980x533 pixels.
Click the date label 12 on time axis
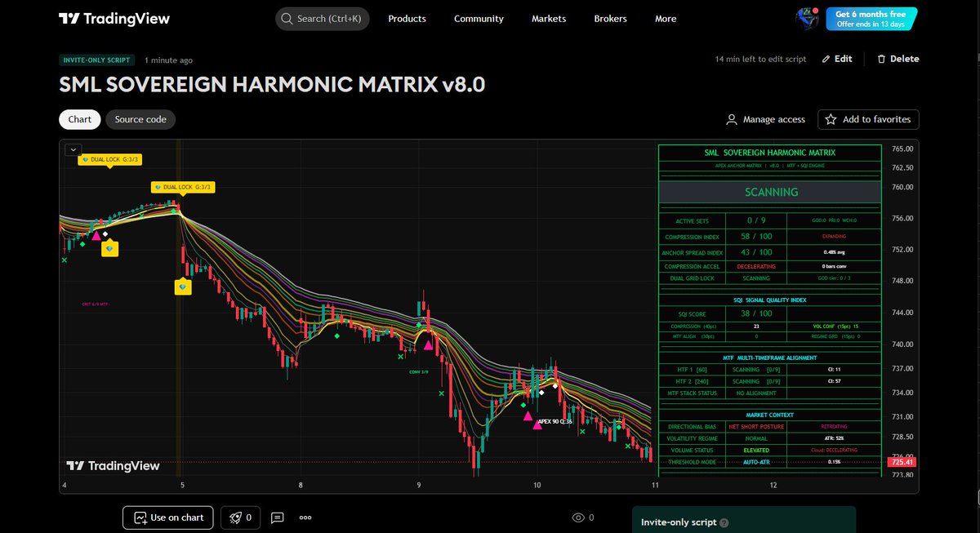(773, 486)
